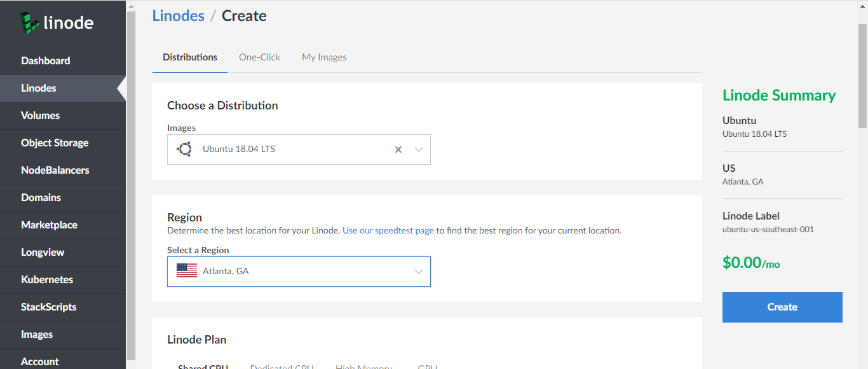Switch to the My Images tab

coord(324,57)
